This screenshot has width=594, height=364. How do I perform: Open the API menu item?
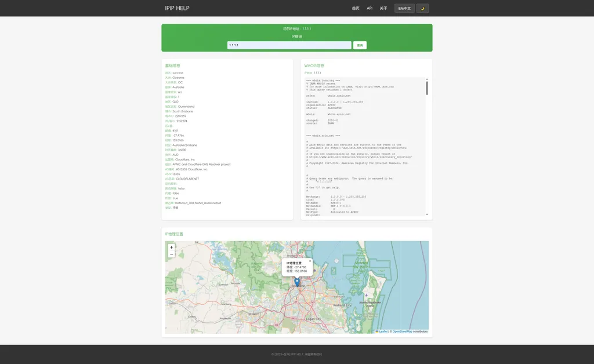click(370, 8)
